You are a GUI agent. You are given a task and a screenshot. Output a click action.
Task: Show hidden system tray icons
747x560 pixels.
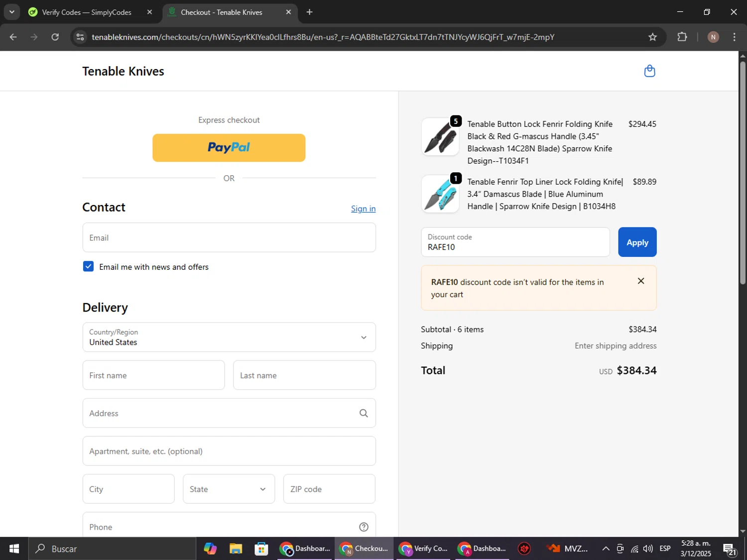tap(606, 549)
